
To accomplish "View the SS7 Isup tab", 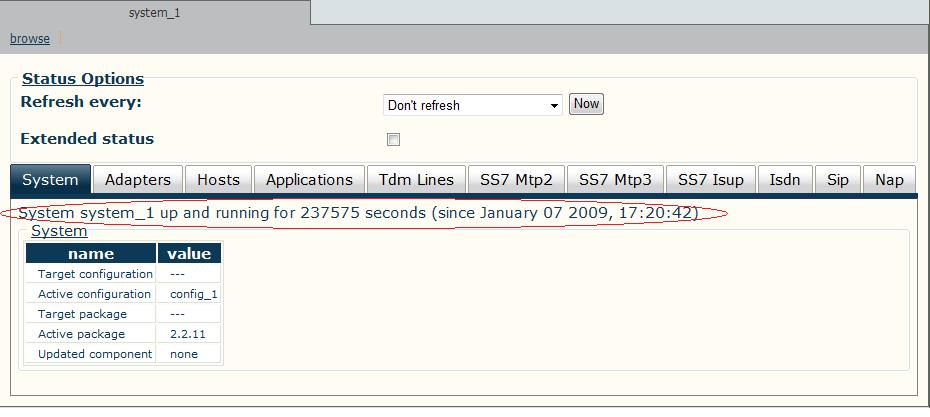I will [711, 180].
